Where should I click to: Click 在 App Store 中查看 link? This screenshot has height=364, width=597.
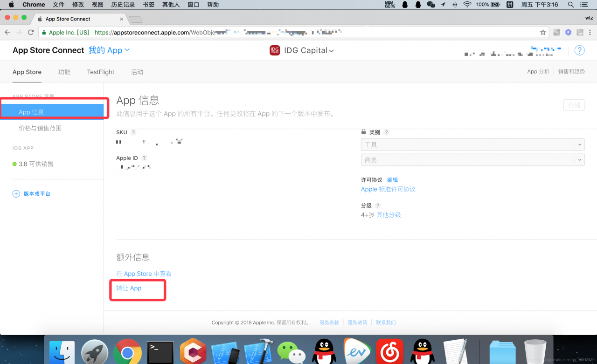click(x=144, y=274)
